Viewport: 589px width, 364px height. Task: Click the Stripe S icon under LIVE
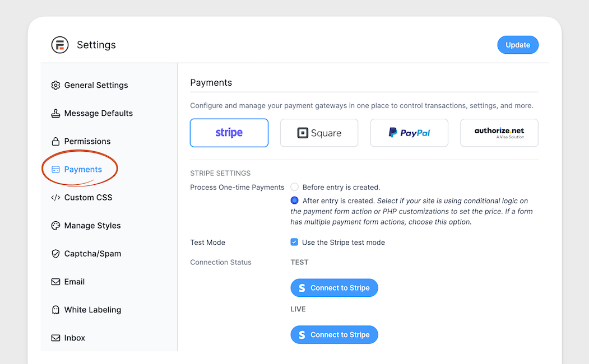click(302, 335)
